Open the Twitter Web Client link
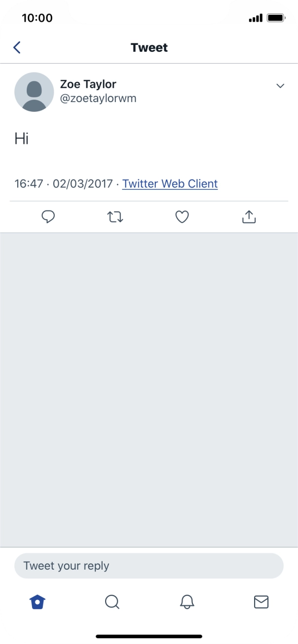This screenshot has height=644, width=298. pyautogui.click(x=170, y=184)
